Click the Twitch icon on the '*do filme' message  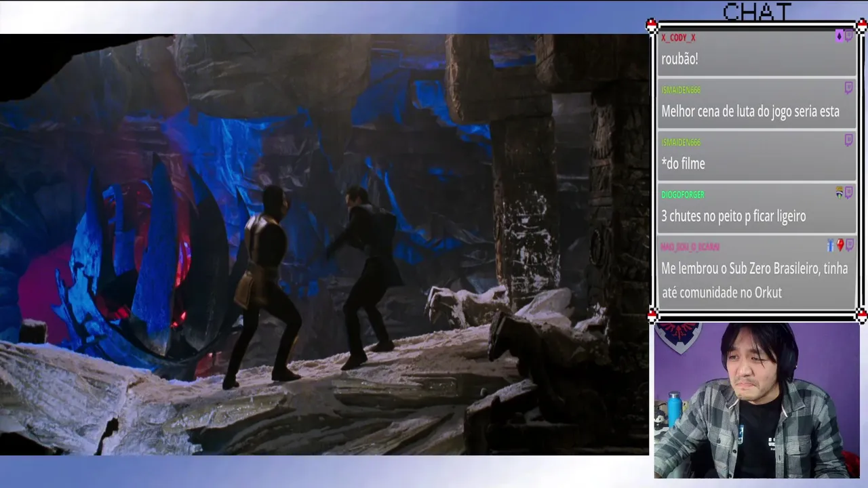tap(848, 140)
